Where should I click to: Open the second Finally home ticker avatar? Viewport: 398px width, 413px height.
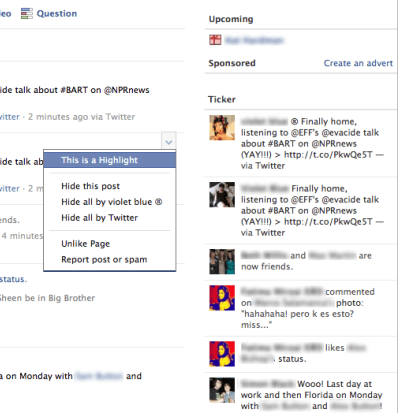[222, 195]
